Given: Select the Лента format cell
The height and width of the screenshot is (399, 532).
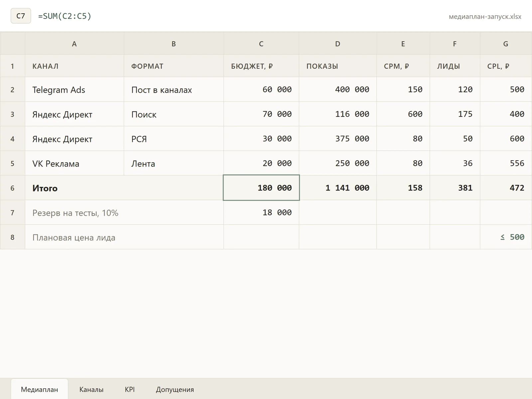Looking at the screenshot, I should (x=174, y=163).
